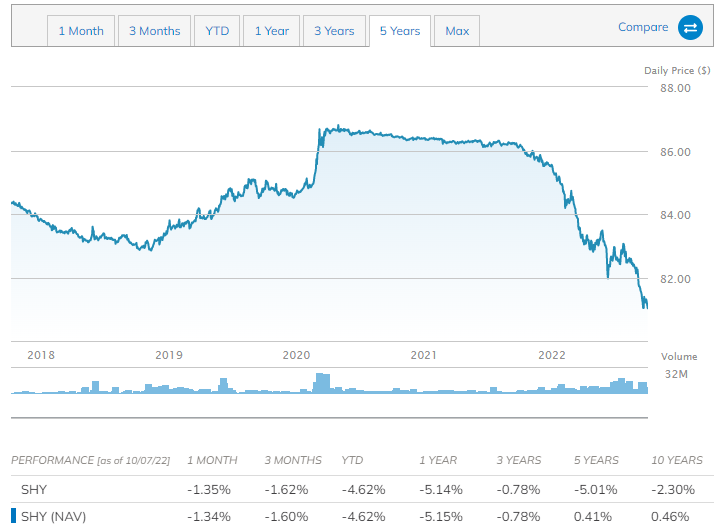The width and height of the screenshot is (721, 529).
Task: Click the chart line's latest endpoint
Action: click(646, 305)
